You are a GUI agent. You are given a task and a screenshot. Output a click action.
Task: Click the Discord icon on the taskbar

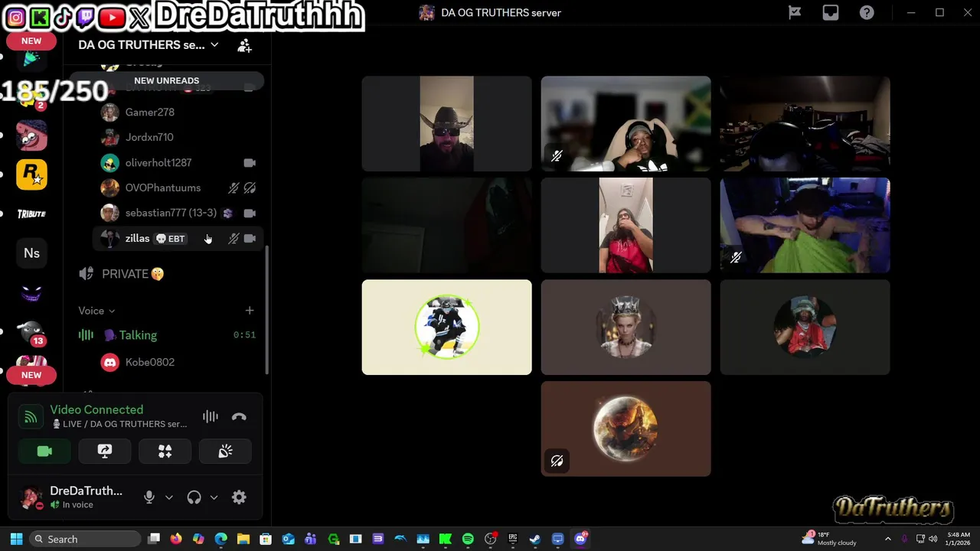tap(580, 540)
